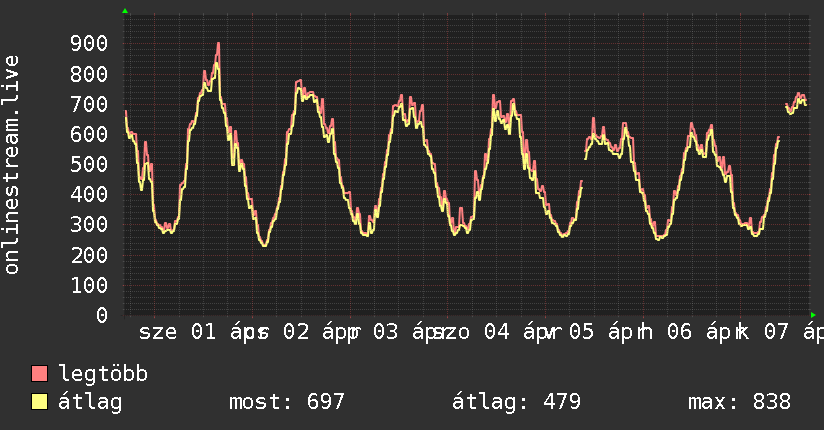Click the green arrow atop the y-axis
Image resolution: width=824 pixels, height=430 pixels.
[x=125, y=11]
